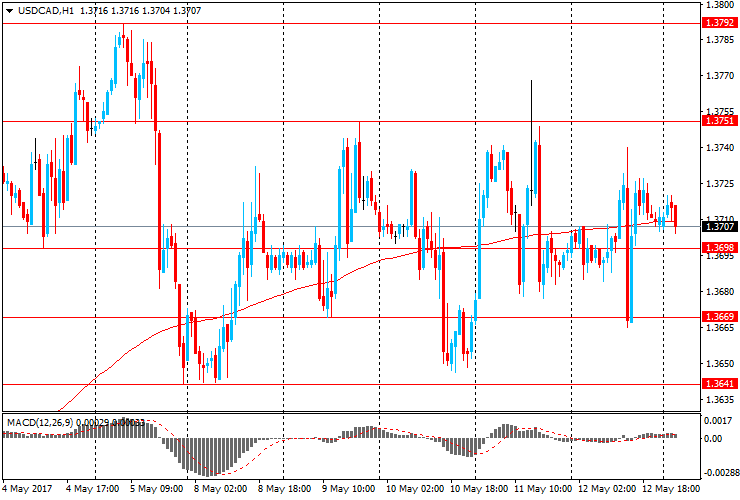Select the 1.3800 price scale value
Image resolution: width=740 pixels, height=500 pixels.
click(720, 5)
